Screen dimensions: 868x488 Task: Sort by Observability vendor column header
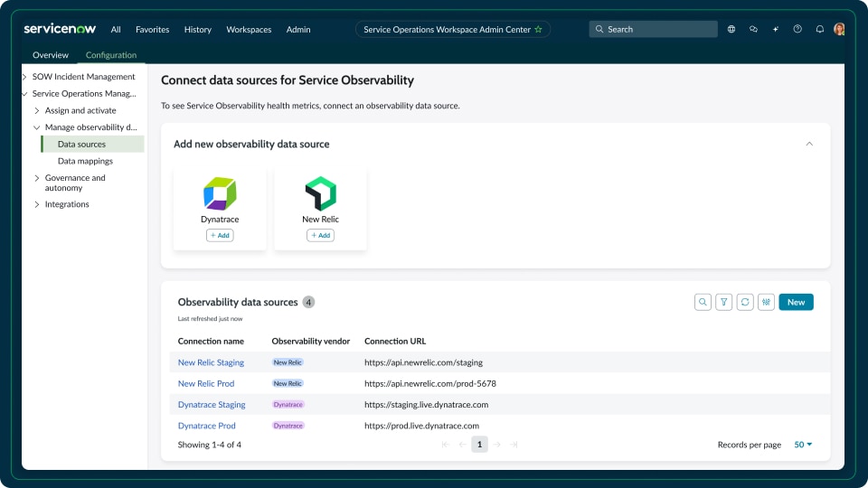click(x=310, y=341)
